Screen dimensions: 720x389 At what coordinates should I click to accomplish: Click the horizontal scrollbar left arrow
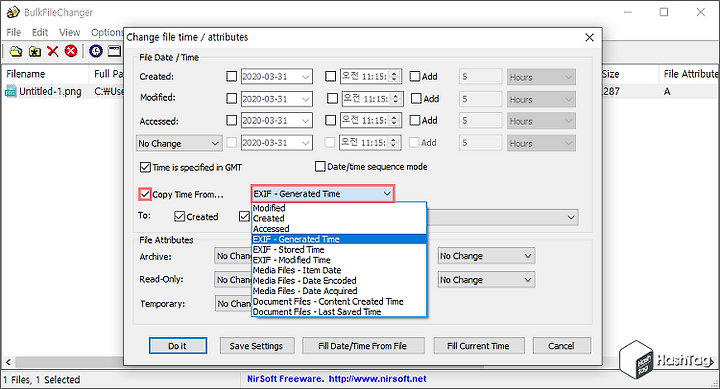click(x=8, y=362)
